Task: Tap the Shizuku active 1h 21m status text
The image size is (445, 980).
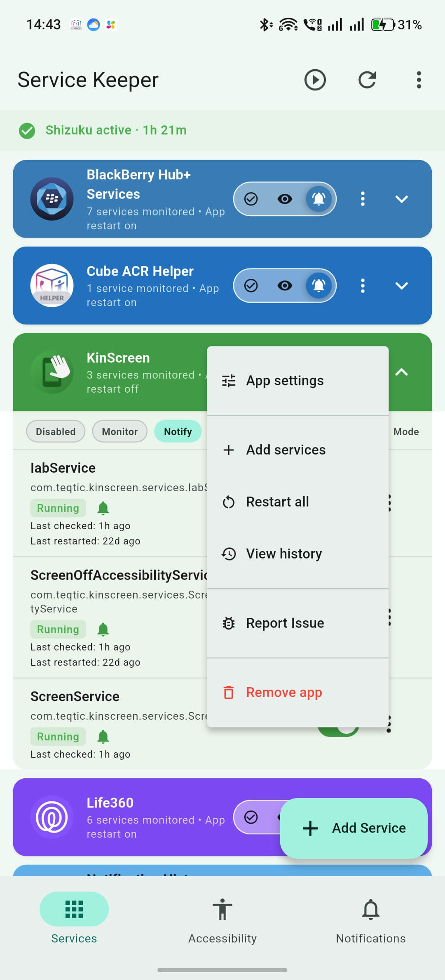Action: 116,130
